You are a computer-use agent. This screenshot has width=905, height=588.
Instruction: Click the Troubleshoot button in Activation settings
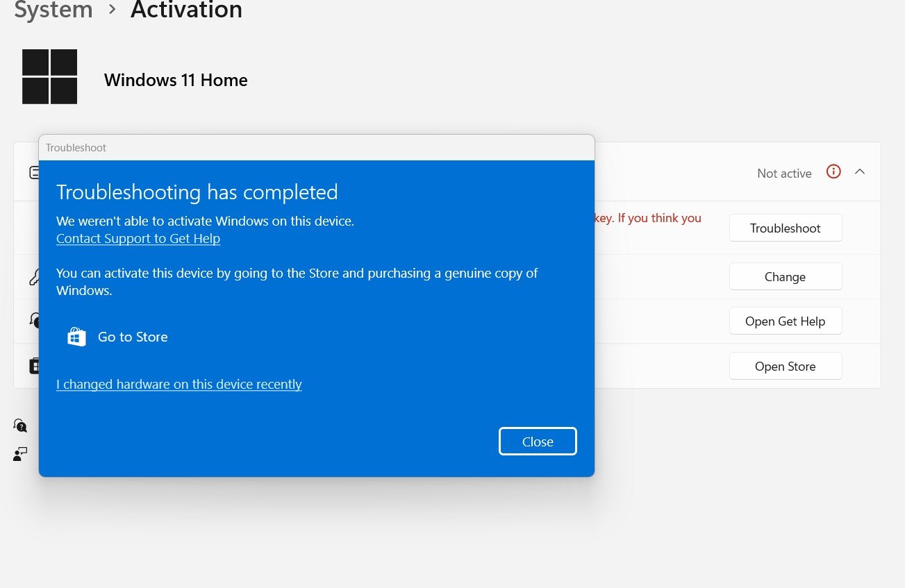[786, 228]
